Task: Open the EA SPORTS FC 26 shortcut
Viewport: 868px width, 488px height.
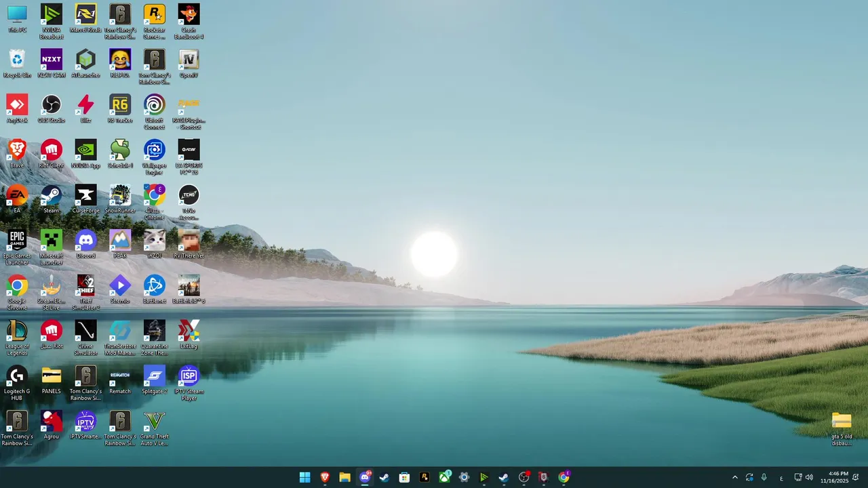Action: [189, 158]
